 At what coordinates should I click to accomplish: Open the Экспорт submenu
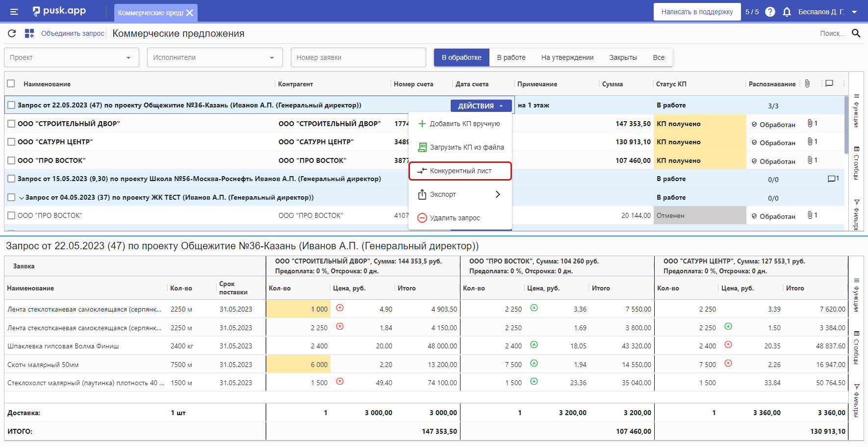click(x=460, y=194)
